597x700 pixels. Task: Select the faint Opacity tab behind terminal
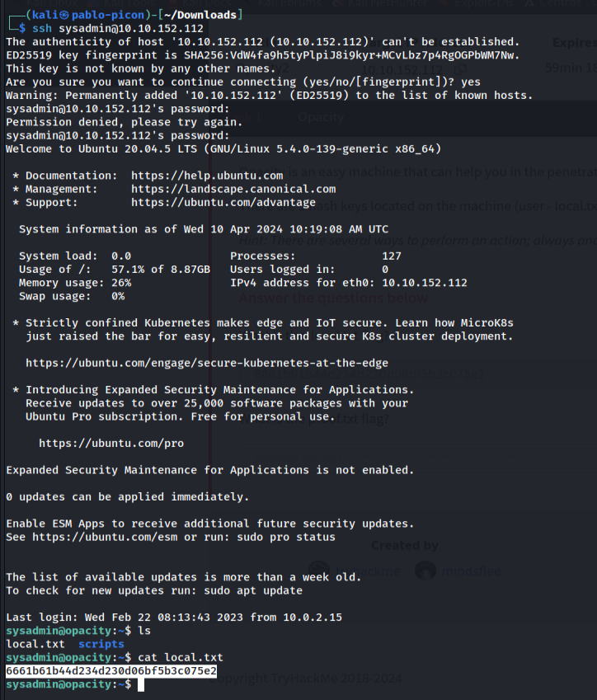321,118
